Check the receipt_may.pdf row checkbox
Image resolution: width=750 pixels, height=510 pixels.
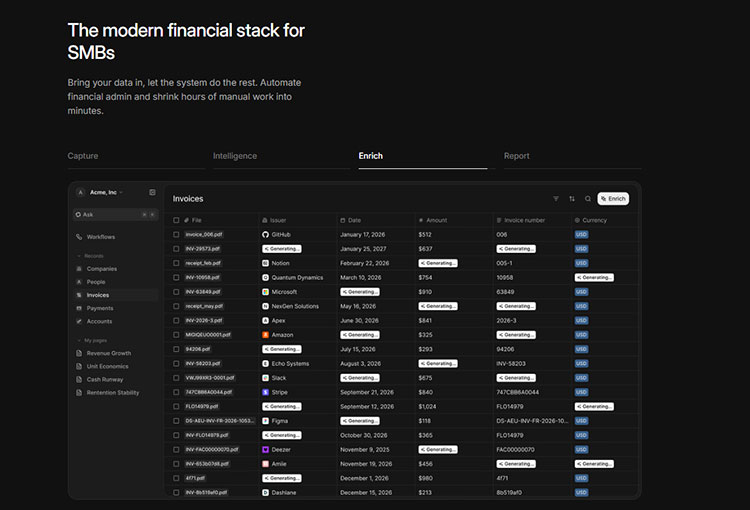tap(176, 306)
